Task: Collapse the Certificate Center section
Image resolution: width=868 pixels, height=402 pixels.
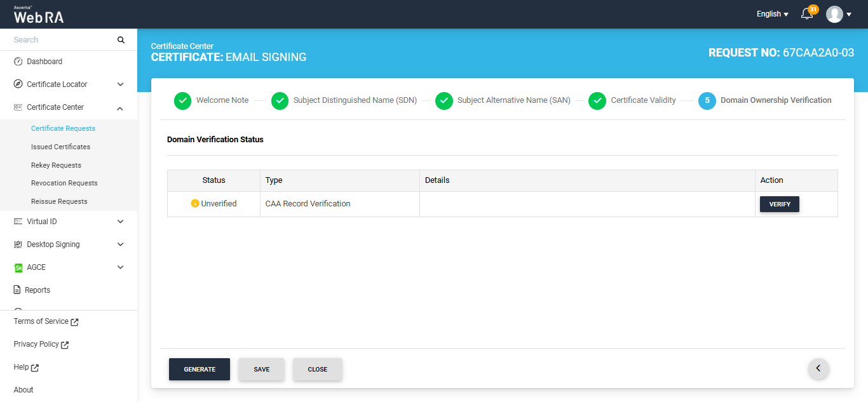Action: point(120,107)
